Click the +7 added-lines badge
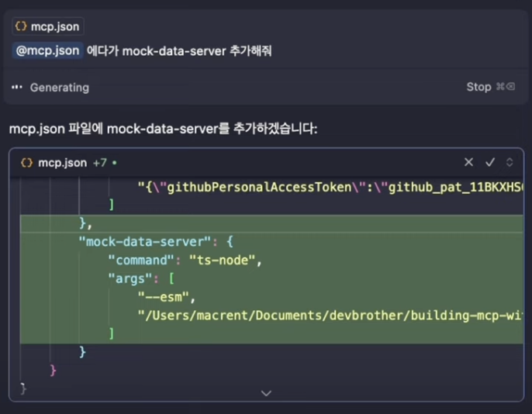The image size is (532, 414). pos(99,163)
